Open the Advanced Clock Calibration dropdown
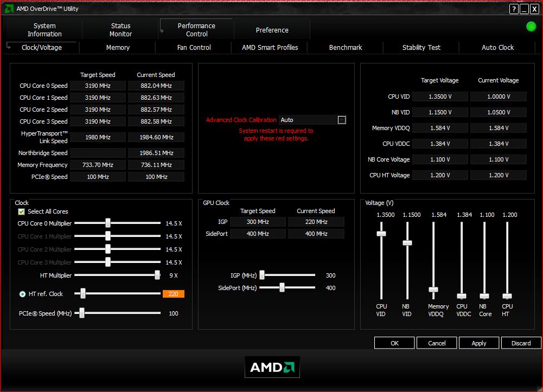The width and height of the screenshot is (543, 392). point(341,120)
